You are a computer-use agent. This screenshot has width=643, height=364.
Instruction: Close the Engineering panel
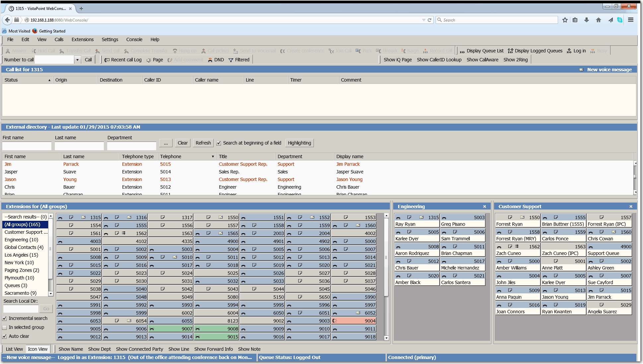(484, 207)
